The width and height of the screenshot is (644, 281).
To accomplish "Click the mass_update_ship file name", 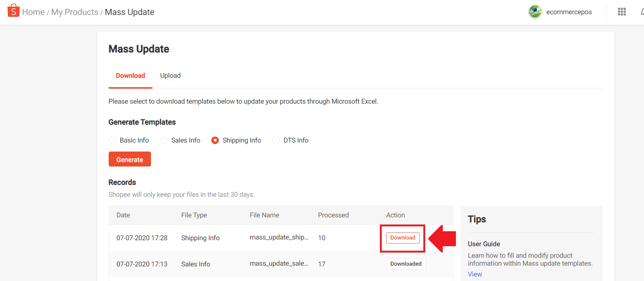I will [x=279, y=238].
